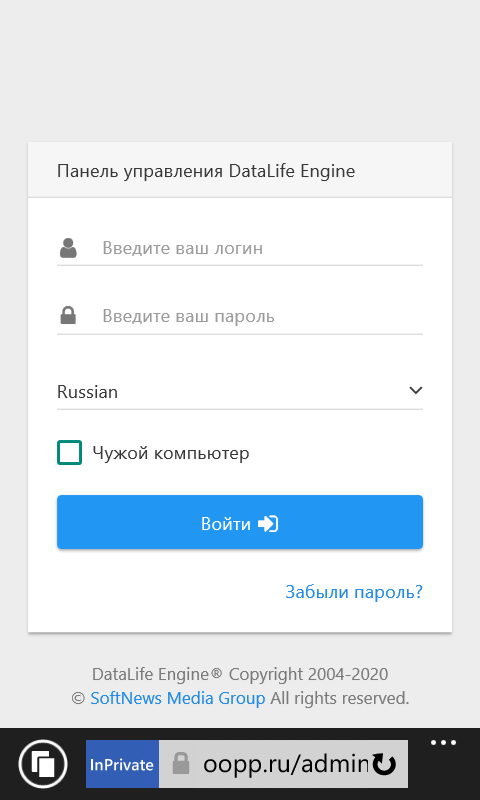Click the user silhouette icon beside login field
This screenshot has height=800, width=480.
pos(68,248)
